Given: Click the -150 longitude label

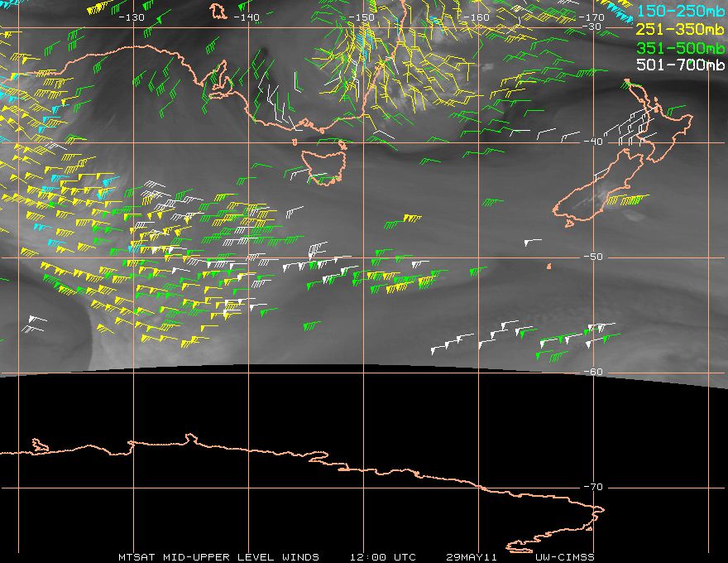Looking at the screenshot, I should click(x=362, y=17).
